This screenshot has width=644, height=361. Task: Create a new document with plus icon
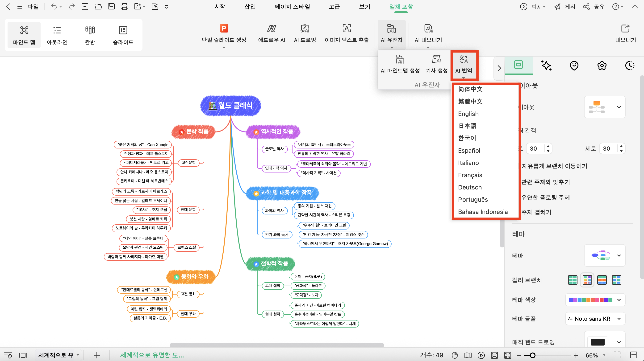tap(85, 7)
